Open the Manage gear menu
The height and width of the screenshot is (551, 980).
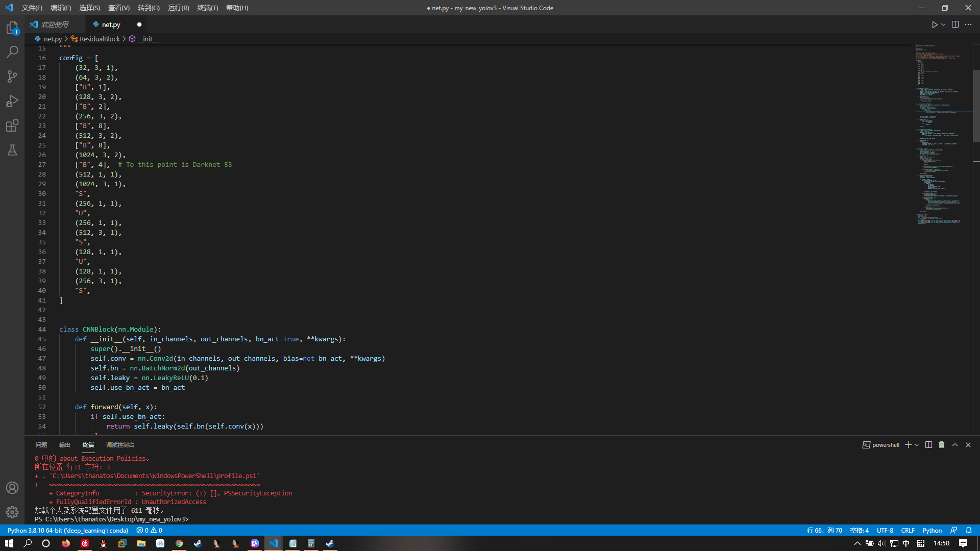pos(12,512)
